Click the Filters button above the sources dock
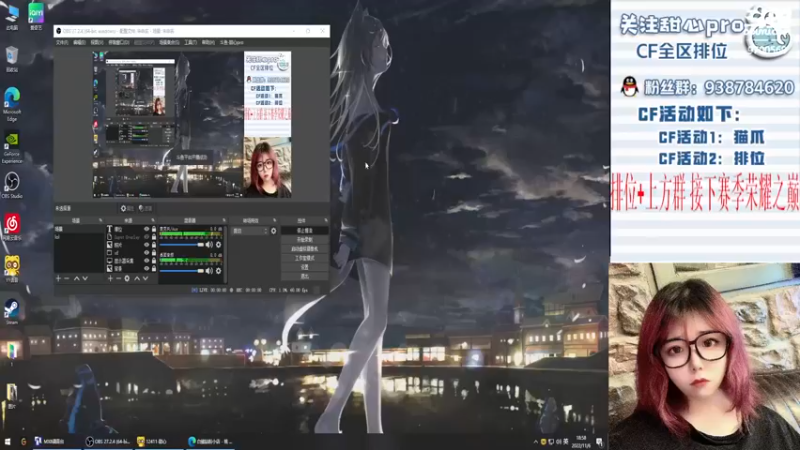 tap(145, 209)
